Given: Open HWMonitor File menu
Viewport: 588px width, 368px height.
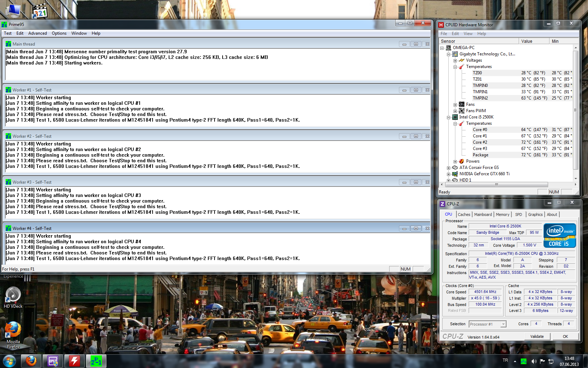Looking at the screenshot, I should point(444,34).
